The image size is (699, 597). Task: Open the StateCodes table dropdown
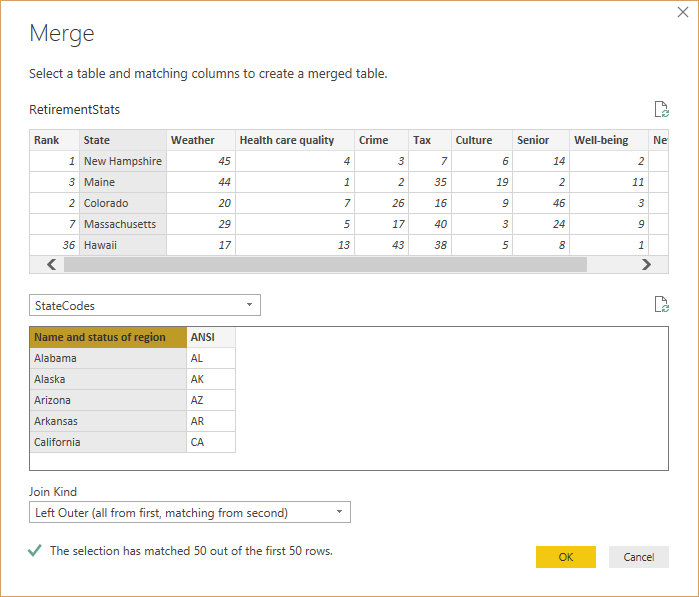coord(145,305)
